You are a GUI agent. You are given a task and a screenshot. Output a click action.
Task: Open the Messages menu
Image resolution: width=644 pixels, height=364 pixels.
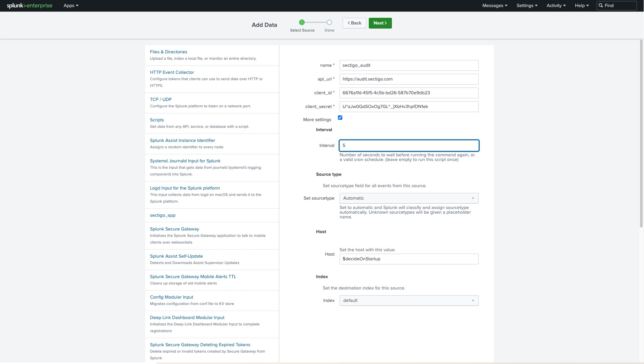point(495,5)
